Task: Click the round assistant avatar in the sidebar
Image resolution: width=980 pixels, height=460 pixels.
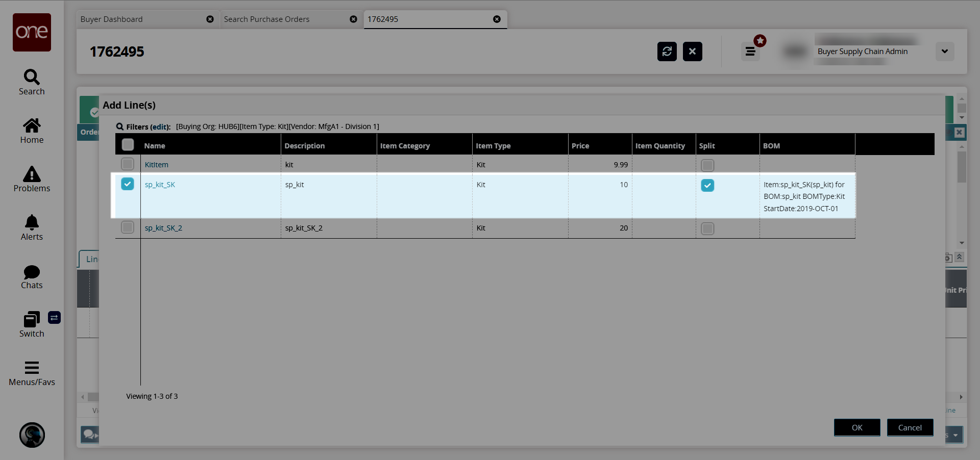Action: click(32, 435)
